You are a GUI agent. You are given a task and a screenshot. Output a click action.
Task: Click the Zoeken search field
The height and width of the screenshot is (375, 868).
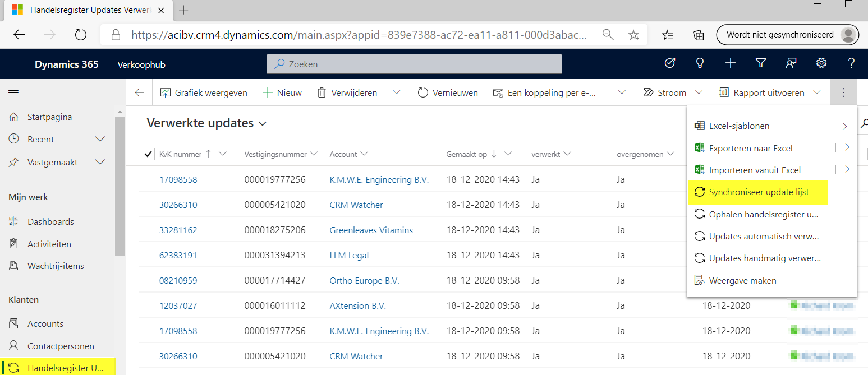[x=414, y=64]
